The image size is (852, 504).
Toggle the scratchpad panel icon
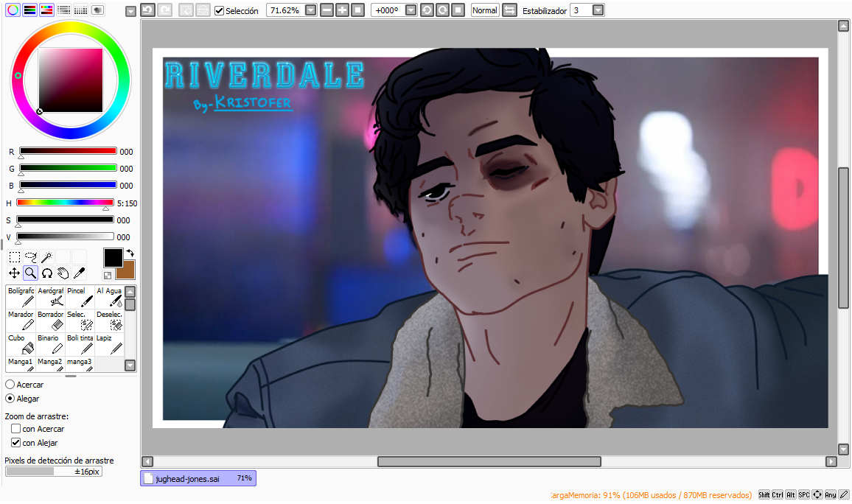coord(97,10)
